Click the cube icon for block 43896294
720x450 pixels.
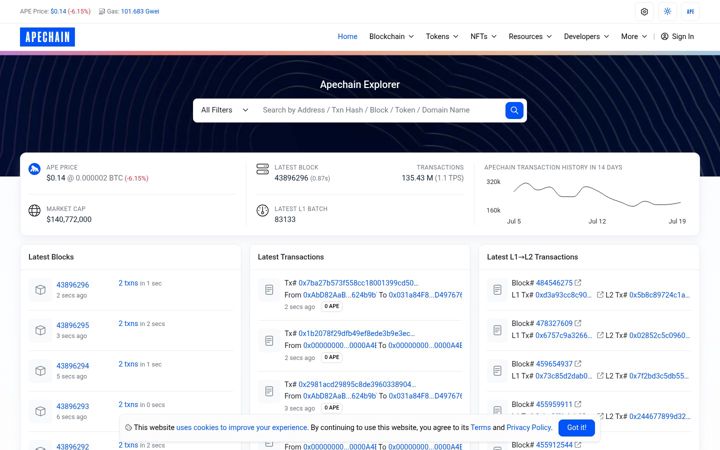tap(40, 371)
